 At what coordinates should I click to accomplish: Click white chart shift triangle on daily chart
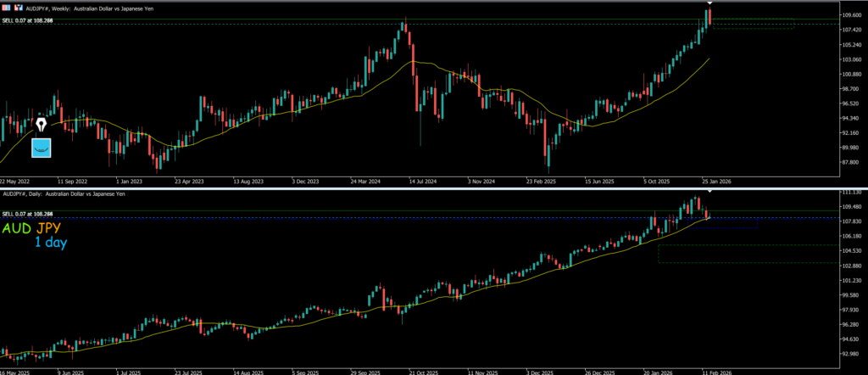pyautogui.click(x=709, y=195)
